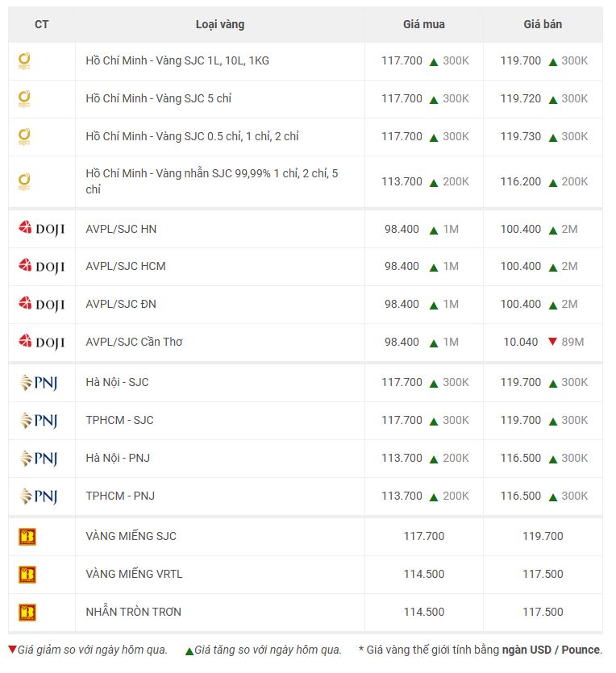Click the Giá tăng so với ngày hôm qua legend
The image size is (616, 673).
click(x=268, y=650)
